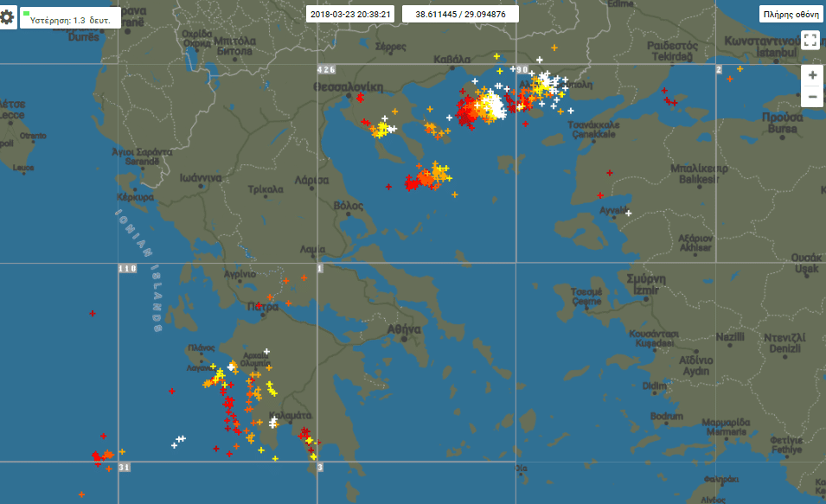
Task: Click the grid cell counter labeled 31
Action: 125,468
